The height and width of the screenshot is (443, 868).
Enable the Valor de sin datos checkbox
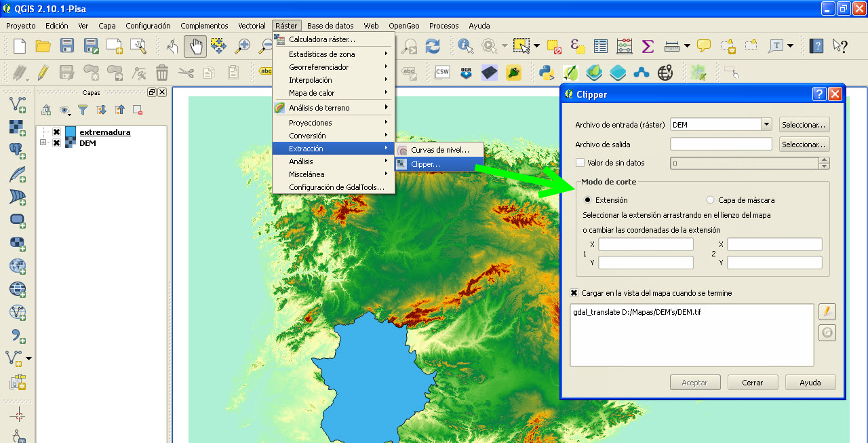(x=580, y=163)
